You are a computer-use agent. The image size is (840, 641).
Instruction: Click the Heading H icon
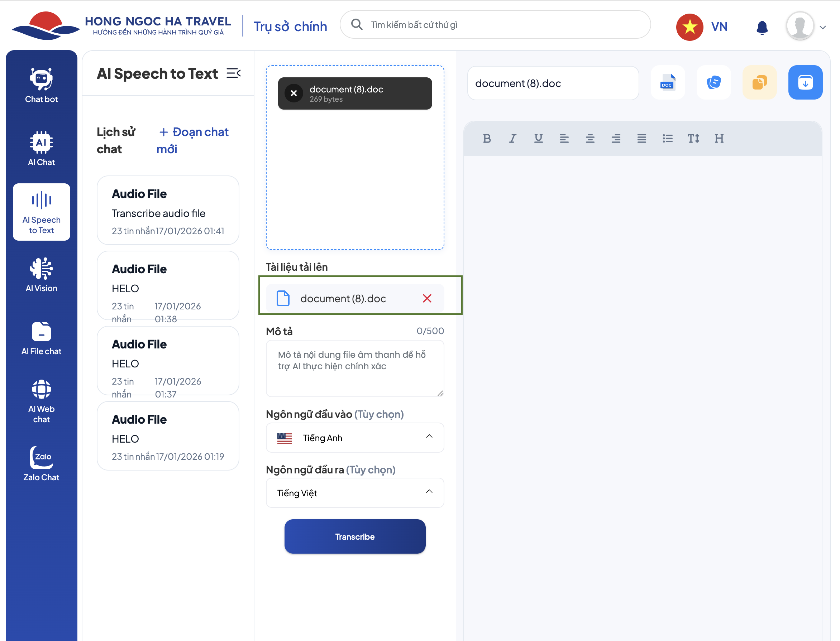[x=719, y=139]
